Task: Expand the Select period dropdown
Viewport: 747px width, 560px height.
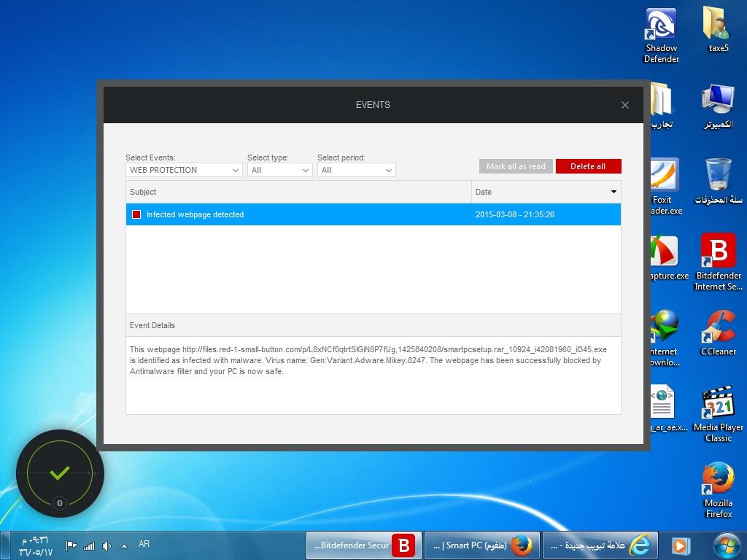Action: point(356,170)
